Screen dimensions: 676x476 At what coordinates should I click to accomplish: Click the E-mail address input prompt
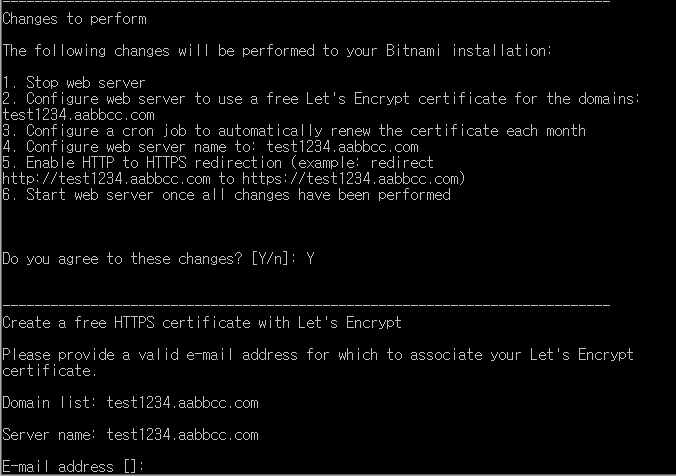pos(74,467)
